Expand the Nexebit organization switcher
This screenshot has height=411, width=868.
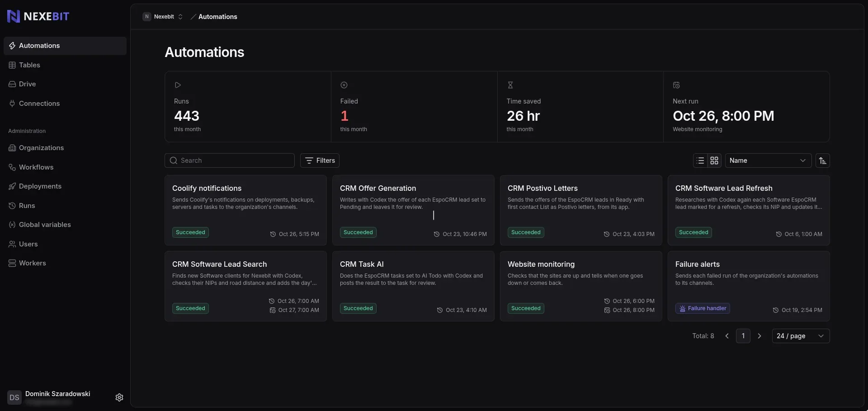point(163,17)
